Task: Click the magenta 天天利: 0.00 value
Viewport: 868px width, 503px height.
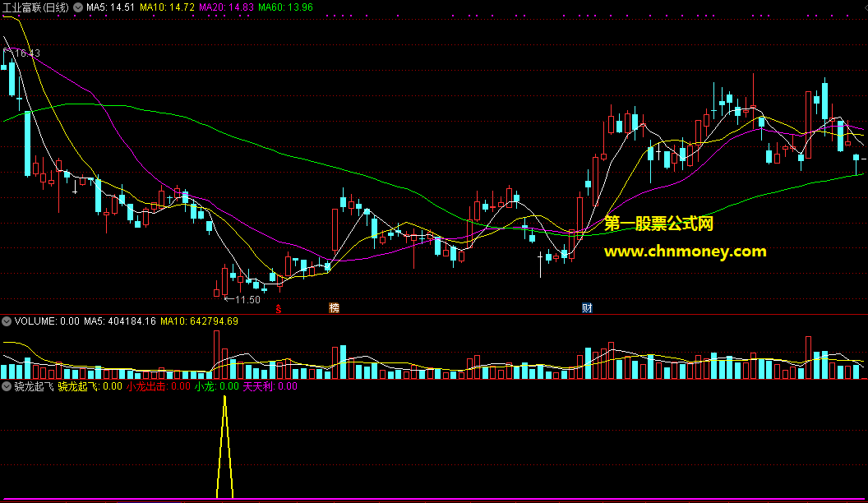Action: pos(270,386)
